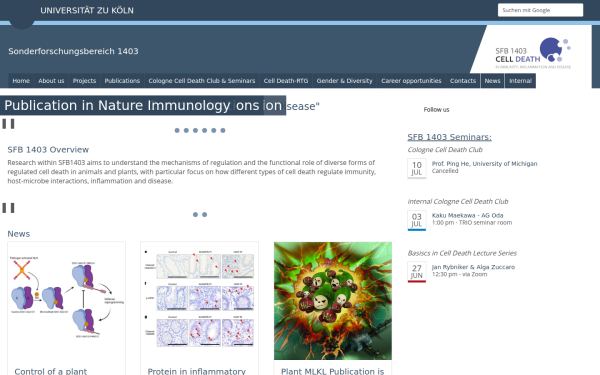
Task: Click '12:30 pm - via Zoom' text
Action: (x=460, y=274)
